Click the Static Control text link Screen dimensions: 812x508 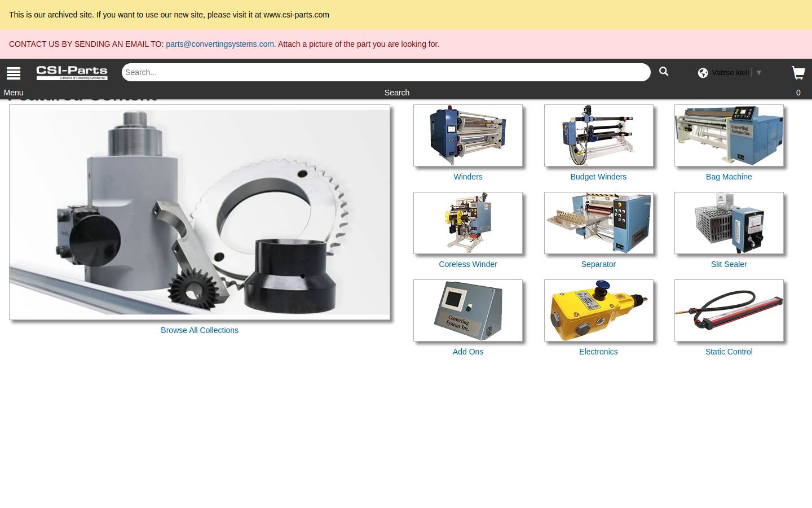[729, 352]
